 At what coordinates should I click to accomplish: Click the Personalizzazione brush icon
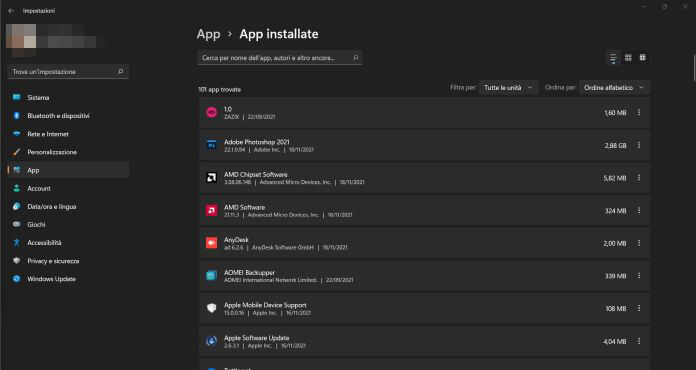(17, 152)
